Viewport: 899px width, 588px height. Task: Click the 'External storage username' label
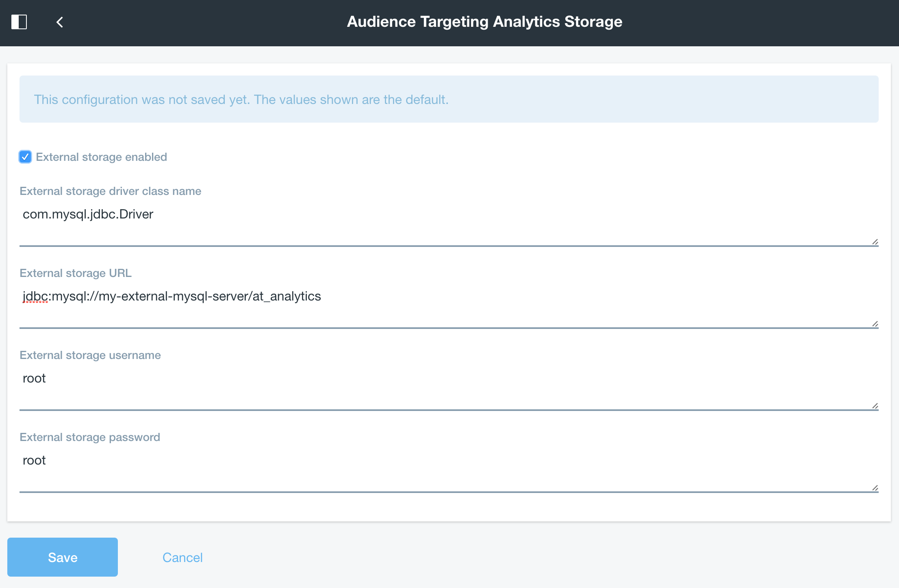[90, 355]
